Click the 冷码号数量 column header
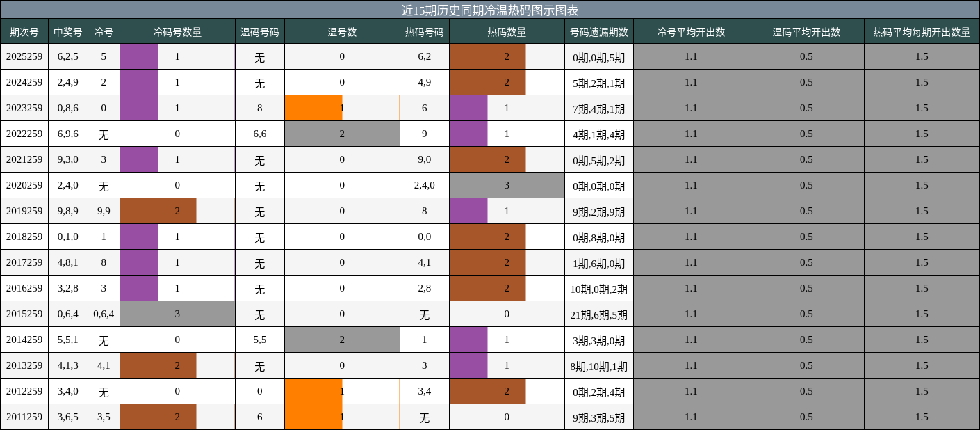The image size is (980, 430). [177, 31]
